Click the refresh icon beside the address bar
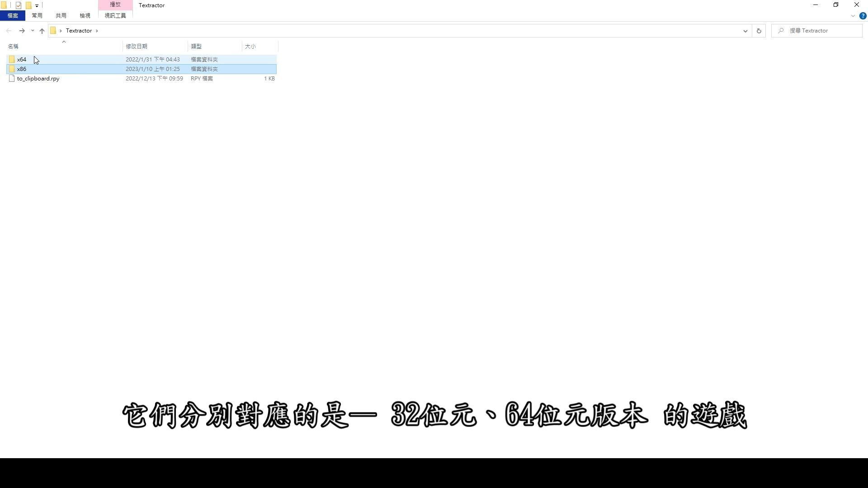The width and height of the screenshot is (868, 488). coord(759,31)
